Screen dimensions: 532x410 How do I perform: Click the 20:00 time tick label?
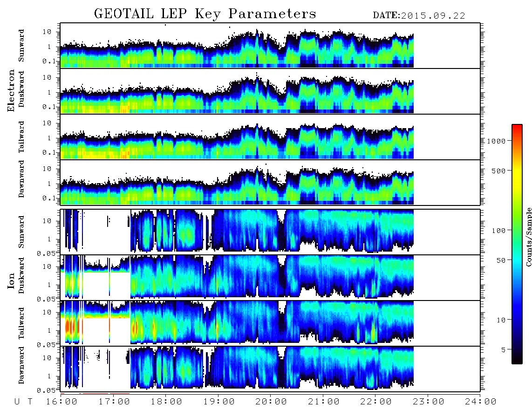(271, 402)
